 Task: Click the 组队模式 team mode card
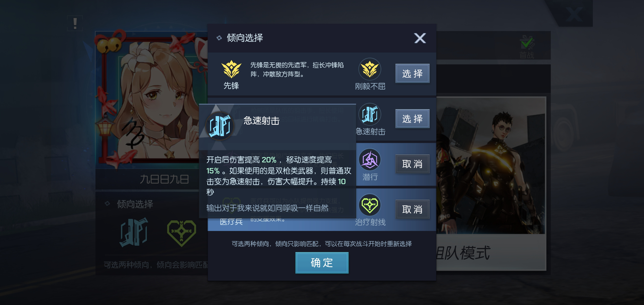point(491,184)
